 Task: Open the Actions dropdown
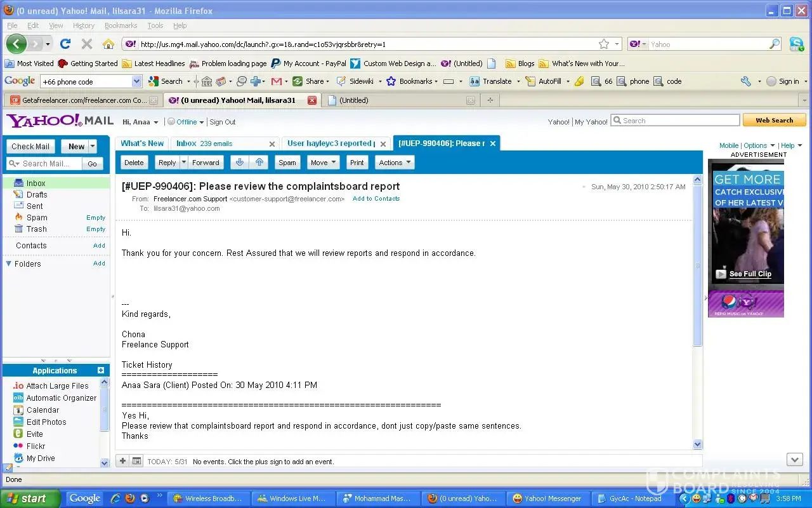point(395,163)
